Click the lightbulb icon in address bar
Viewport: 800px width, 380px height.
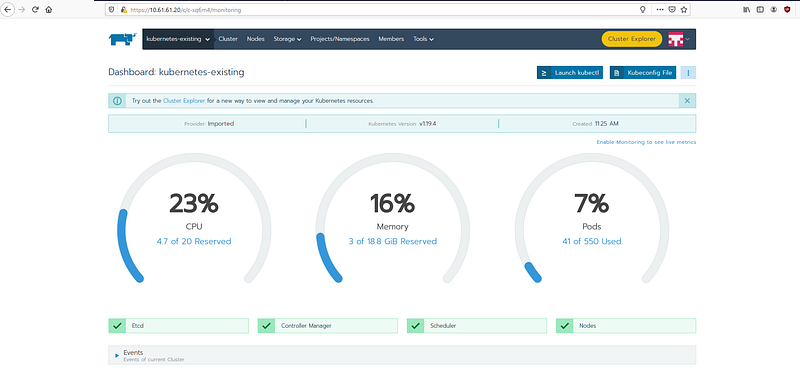pyautogui.click(x=643, y=9)
